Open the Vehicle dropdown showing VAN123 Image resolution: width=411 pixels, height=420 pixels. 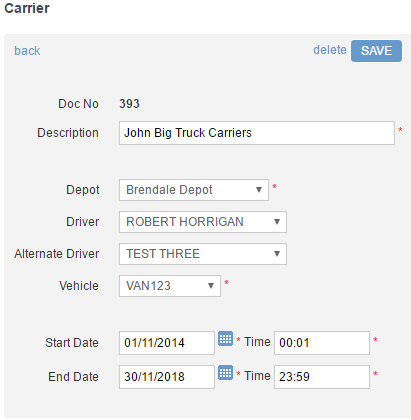coord(170,286)
